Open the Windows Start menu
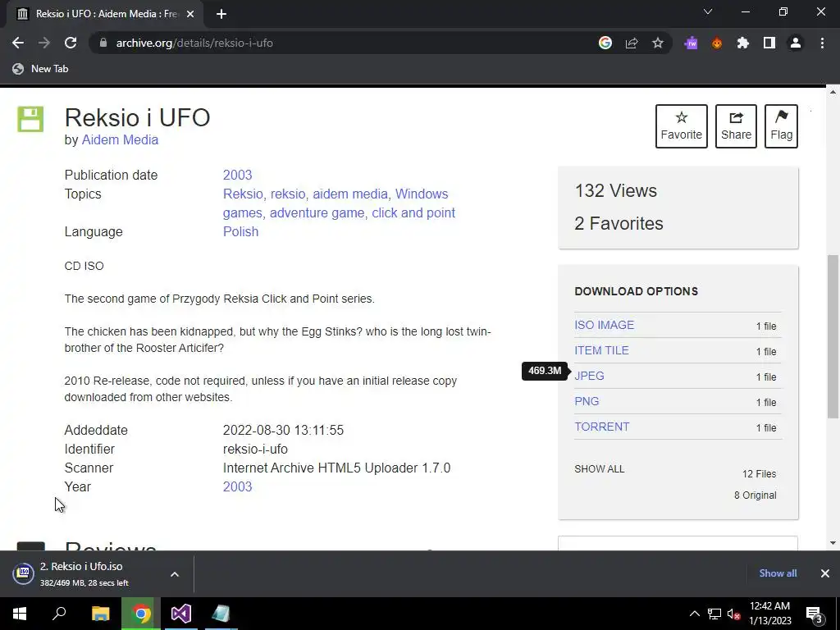Image resolution: width=840 pixels, height=630 pixels. [x=20, y=614]
